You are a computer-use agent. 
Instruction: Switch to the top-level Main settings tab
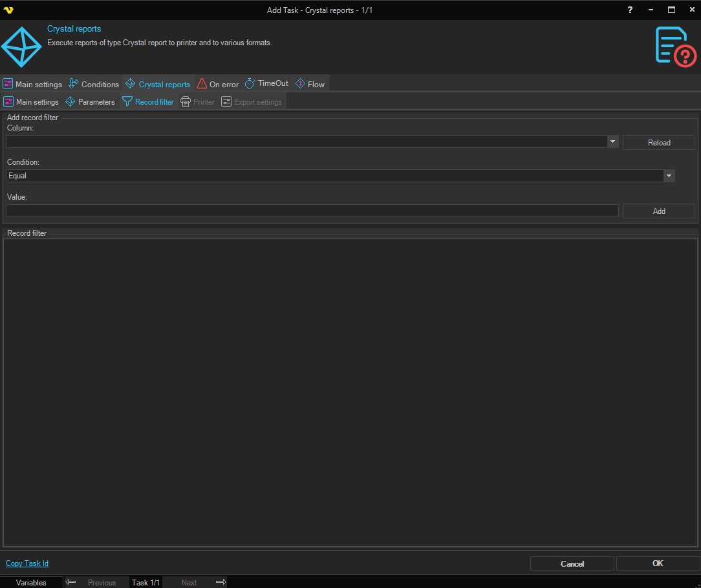pos(33,84)
